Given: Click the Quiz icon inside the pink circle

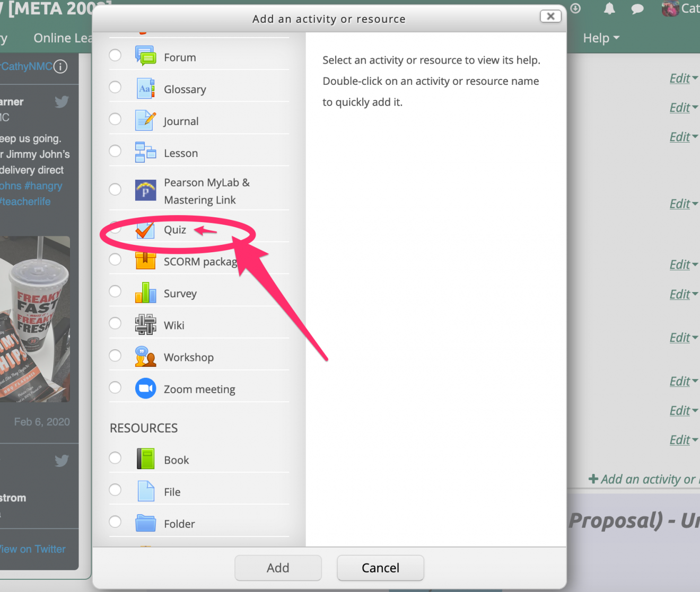Looking at the screenshot, I should (x=145, y=230).
